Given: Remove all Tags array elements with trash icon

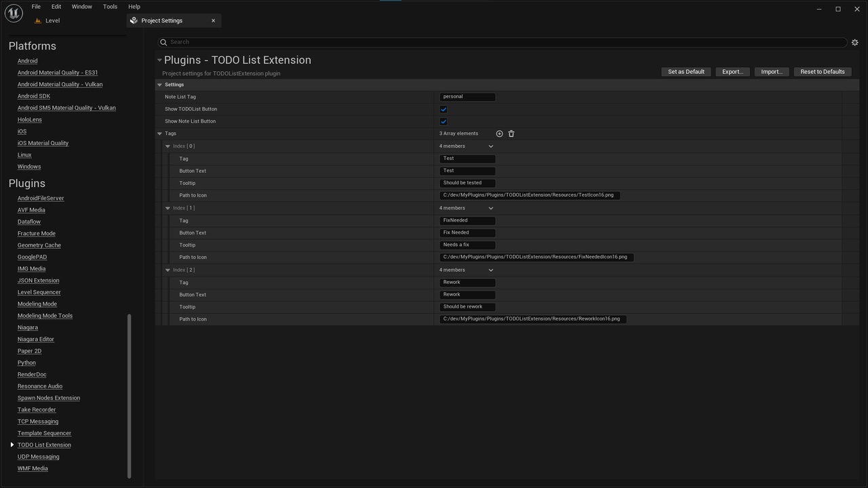Looking at the screenshot, I should (511, 134).
